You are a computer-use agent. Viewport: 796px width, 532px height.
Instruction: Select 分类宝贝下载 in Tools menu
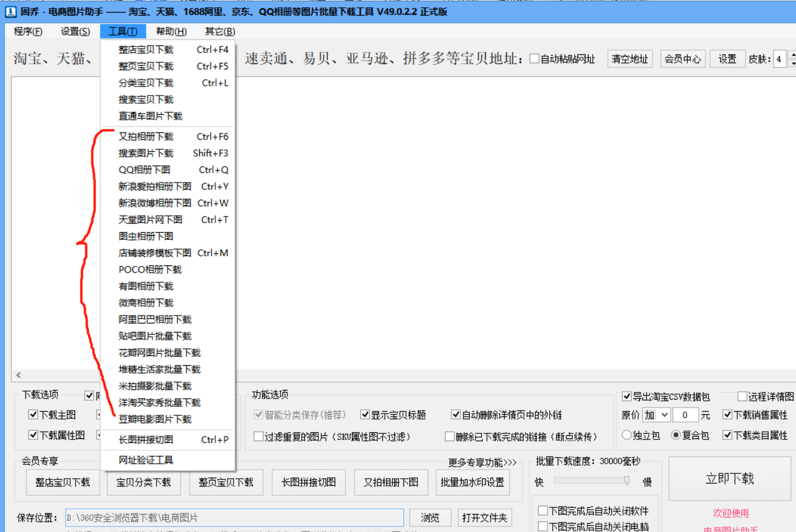point(168,83)
